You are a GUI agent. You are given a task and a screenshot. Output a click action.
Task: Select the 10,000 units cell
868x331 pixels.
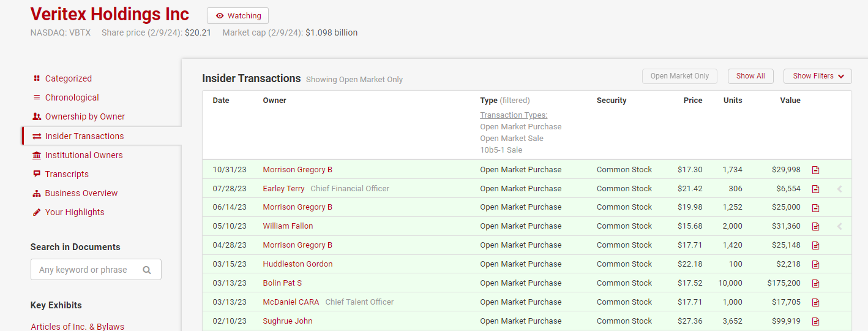730,283
